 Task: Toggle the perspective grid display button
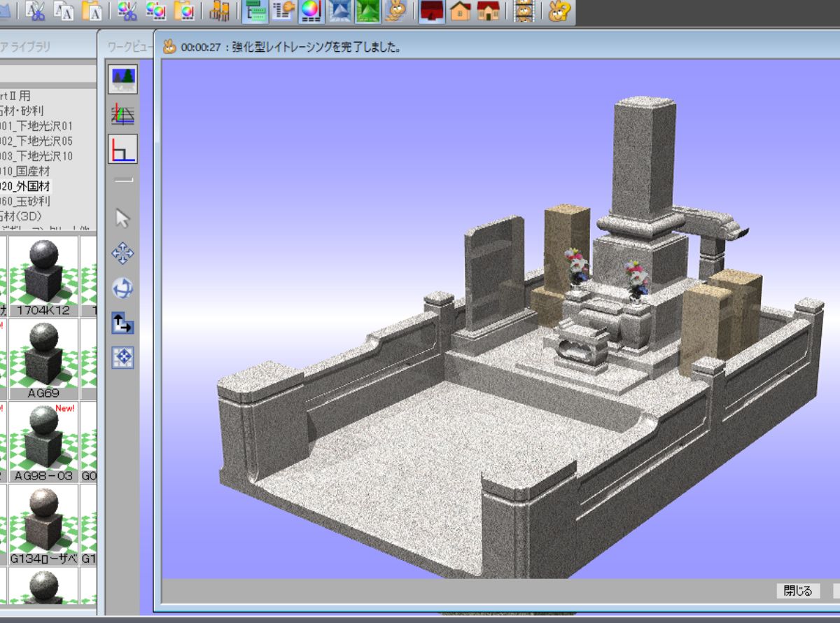tap(122, 114)
